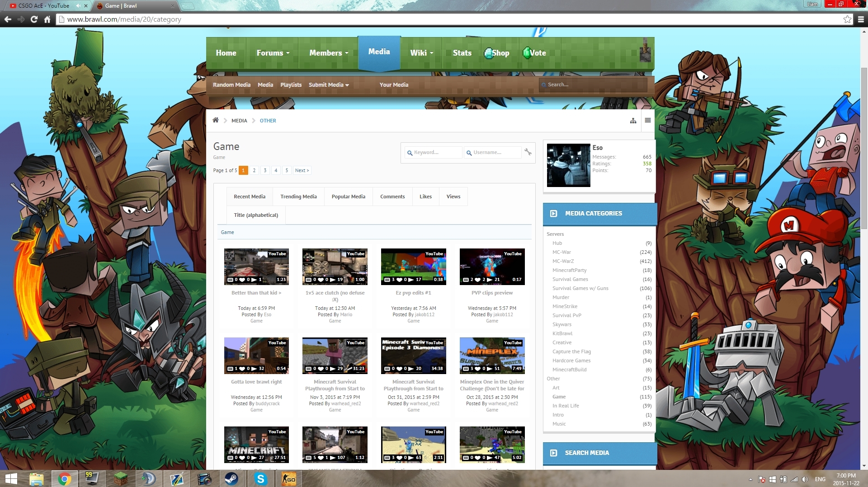Select Capture the Flag category
The image size is (868, 487).
(571, 351)
